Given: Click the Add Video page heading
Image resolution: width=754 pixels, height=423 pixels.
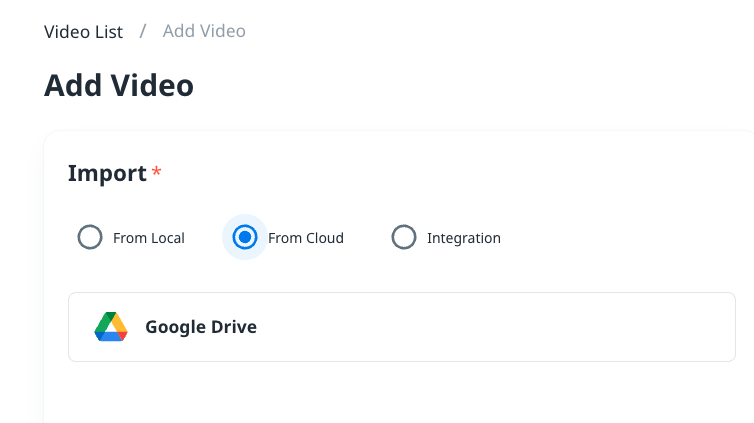Looking at the screenshot, I should (x=119, y=86).
